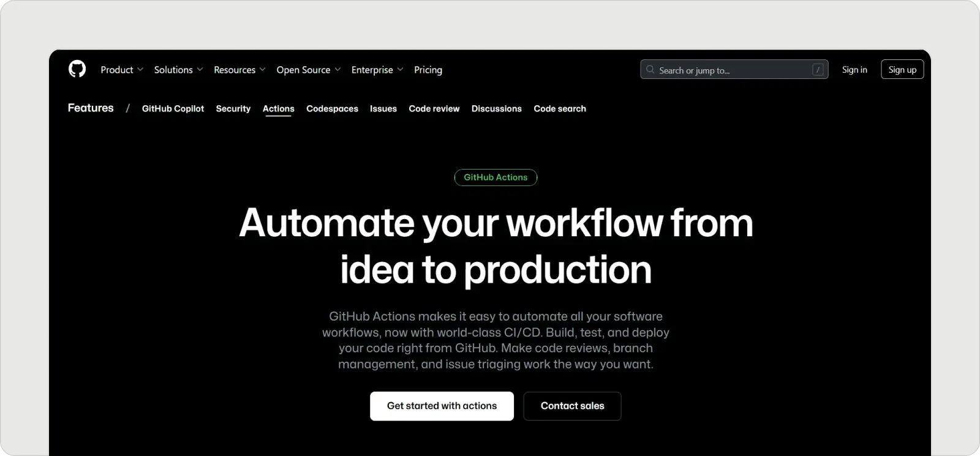Click the magnifier icon in search box
Screen dimensions: 980x456
(x=650, y=70)
